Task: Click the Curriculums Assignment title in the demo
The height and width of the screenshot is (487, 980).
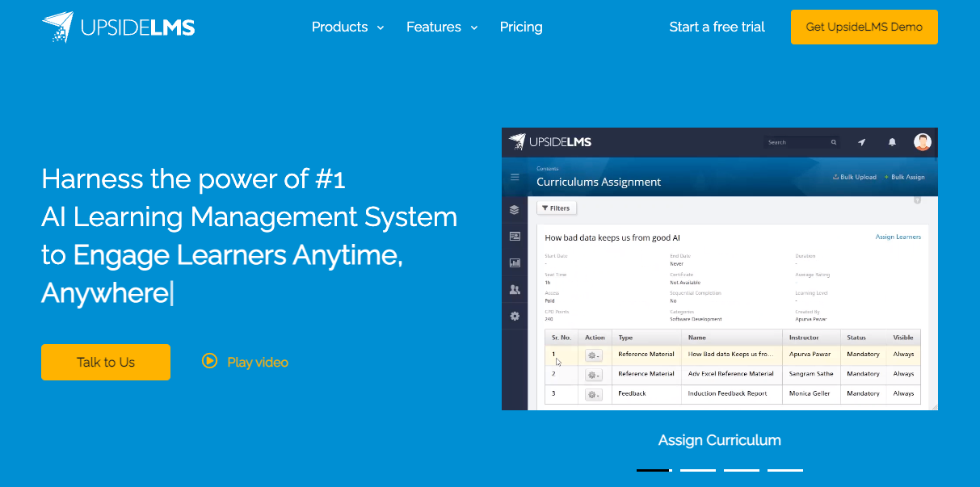Action: pyautogui.click(x=599, y=182)
